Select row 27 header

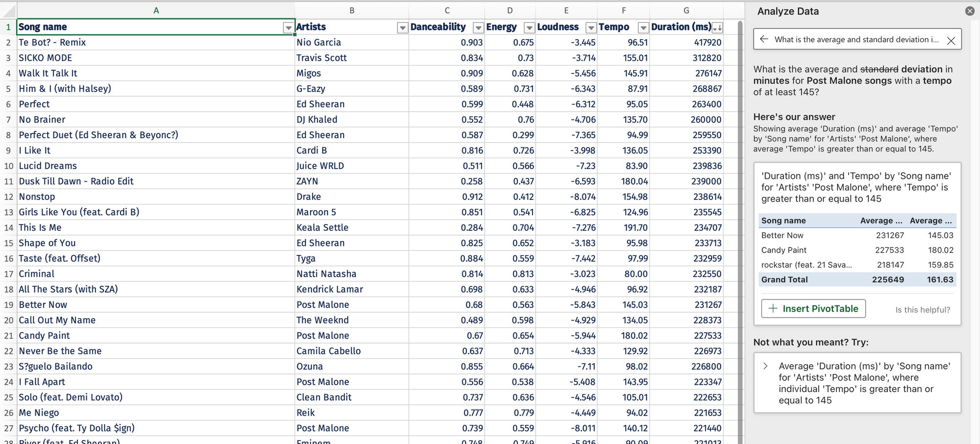tap(8, 428)
